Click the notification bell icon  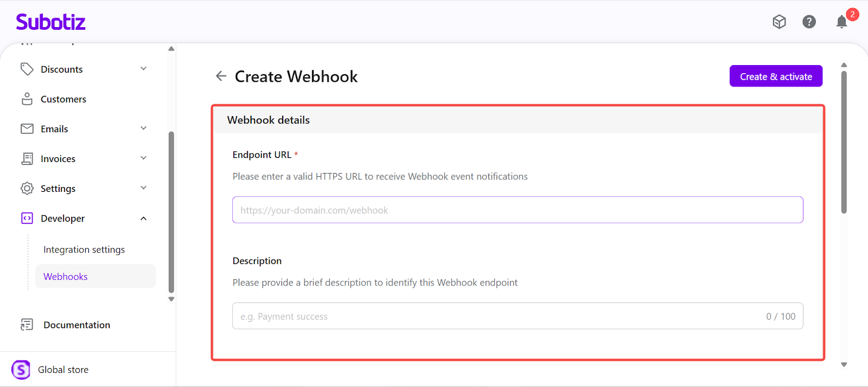841,22
